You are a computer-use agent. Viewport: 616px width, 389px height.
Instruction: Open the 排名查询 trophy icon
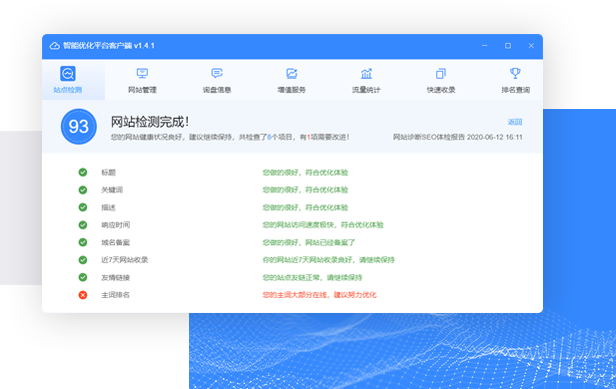click(515, 73)
